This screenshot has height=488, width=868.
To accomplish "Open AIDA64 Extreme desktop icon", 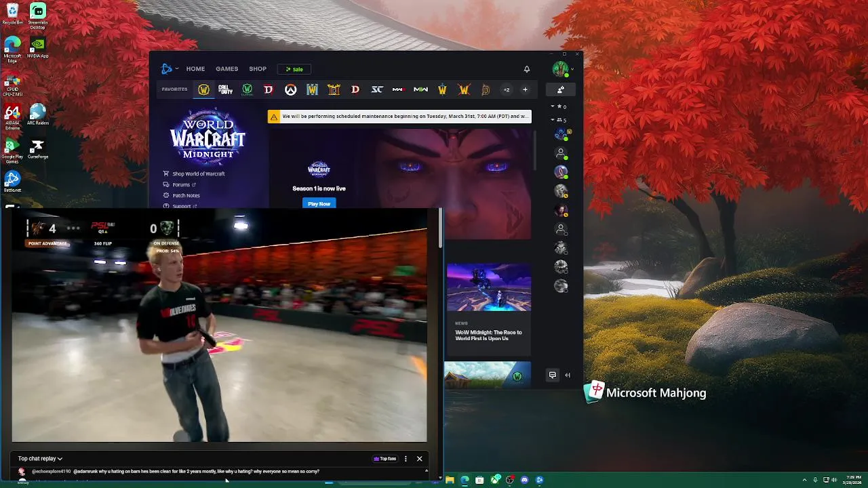I will [x=12, y=117].
